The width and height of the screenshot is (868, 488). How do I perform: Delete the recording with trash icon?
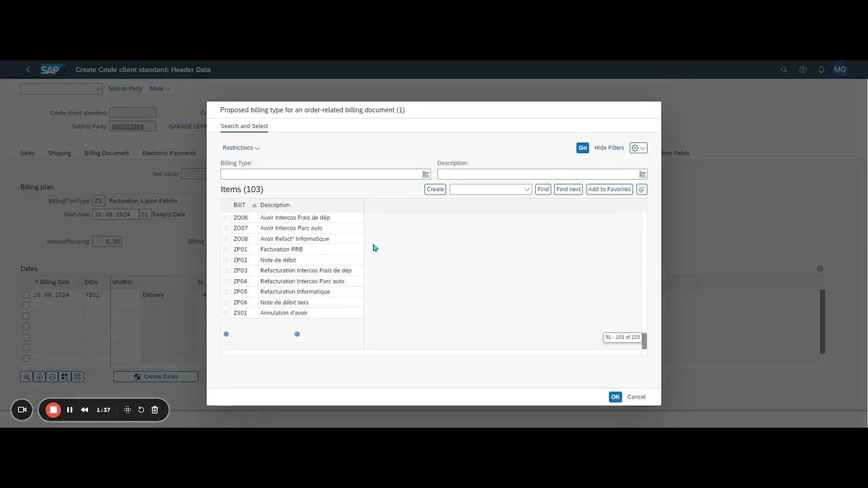coord(155,409)
